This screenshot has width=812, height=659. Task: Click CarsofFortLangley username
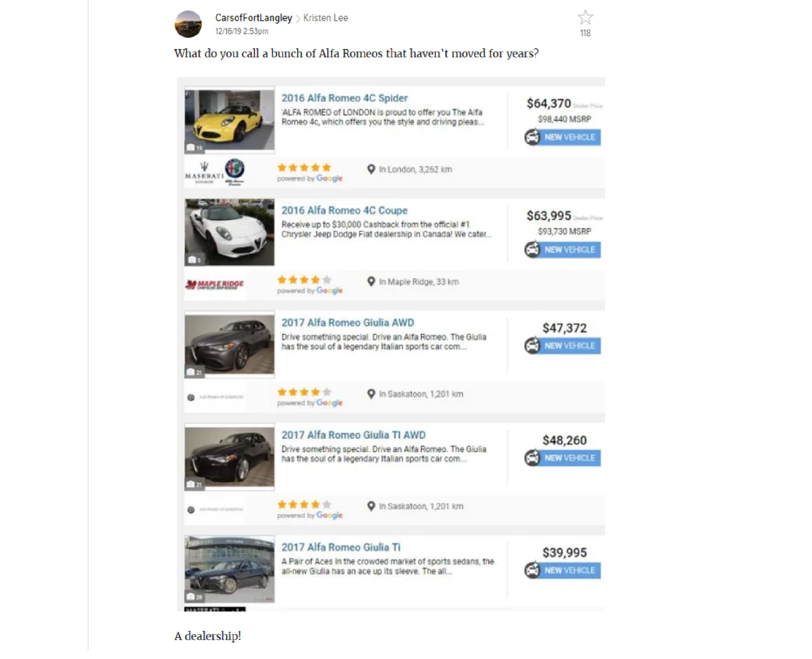click(x=254, y=18)
